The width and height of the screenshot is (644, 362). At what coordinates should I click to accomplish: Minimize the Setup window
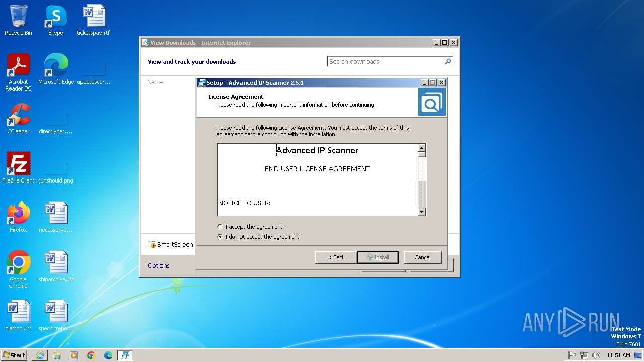424,83
